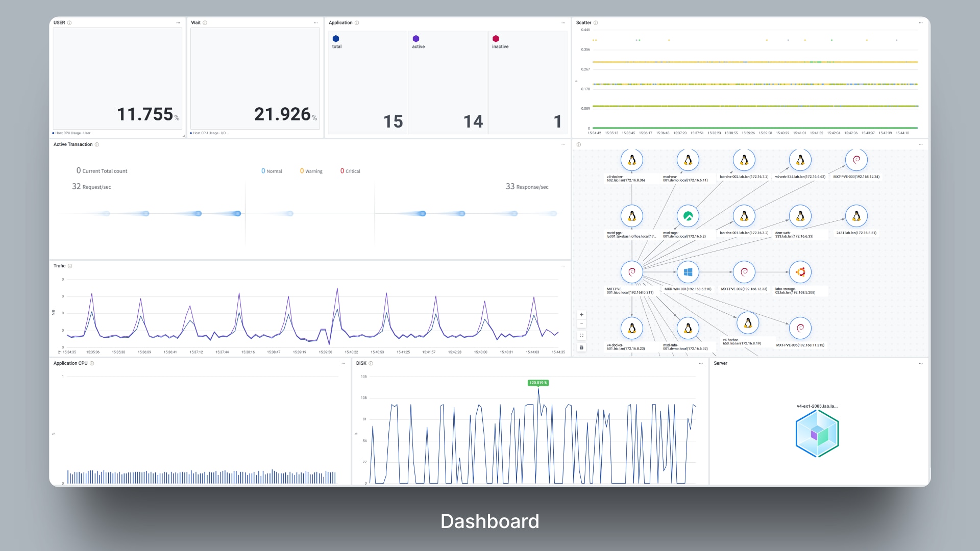The width and height of the screenshot is (980, 551).
Task: Click the active application count card
Action: pyautogui.click(x=447, y=82)
